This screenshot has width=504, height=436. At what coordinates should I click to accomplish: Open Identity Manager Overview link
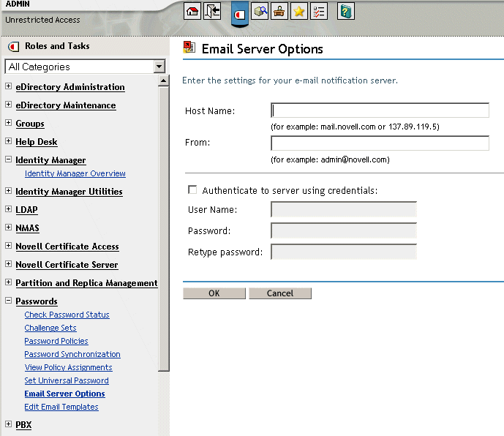pyautogui.click(x=75, y=173)
